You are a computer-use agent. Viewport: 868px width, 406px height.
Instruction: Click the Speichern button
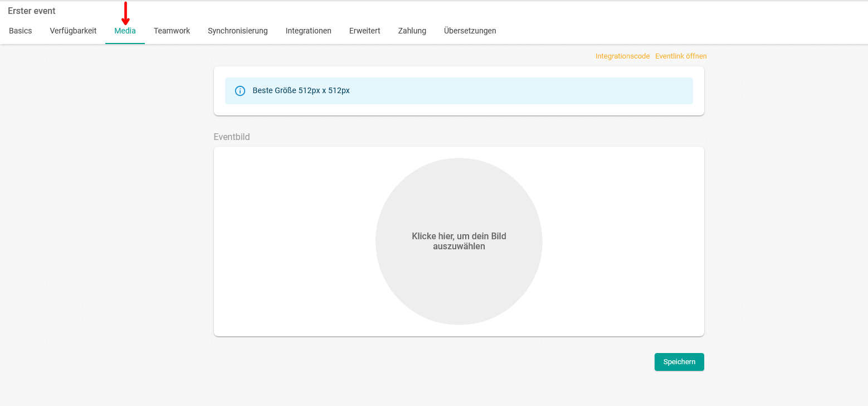pos(679,362)
